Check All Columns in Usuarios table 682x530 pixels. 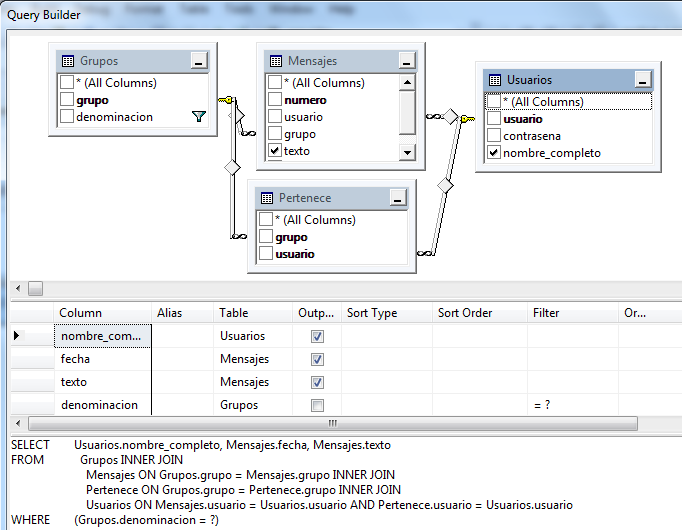(x=494, y=101)
